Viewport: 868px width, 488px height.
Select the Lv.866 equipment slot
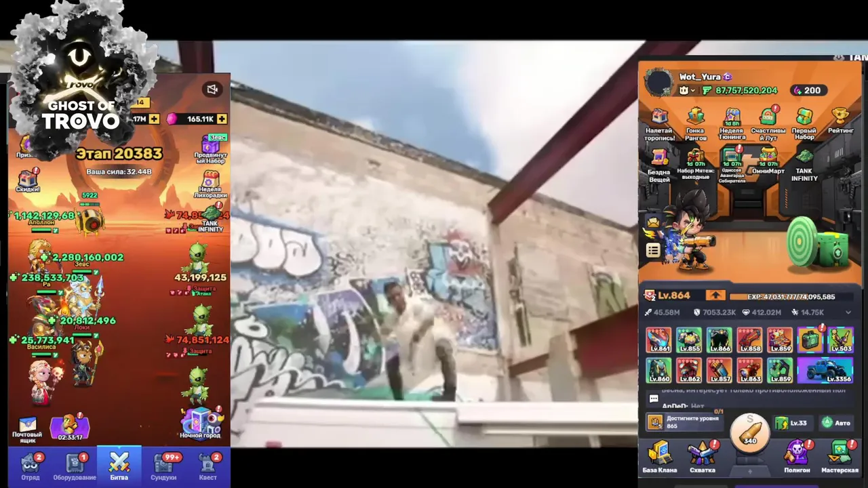tap(719, 340)
